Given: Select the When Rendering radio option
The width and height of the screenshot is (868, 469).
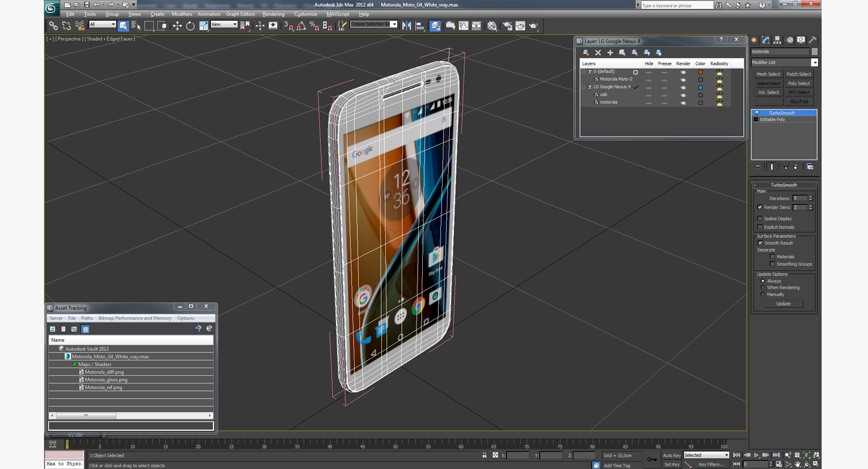Looking at the screenshot, I should [x=763, y=287].
